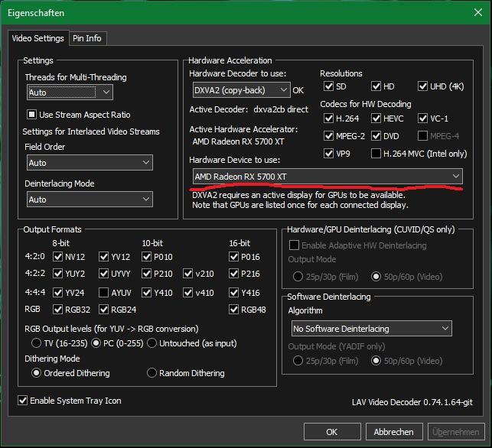
Task: Confirm settings with the bottom OK button
Action: coord(332,432)
